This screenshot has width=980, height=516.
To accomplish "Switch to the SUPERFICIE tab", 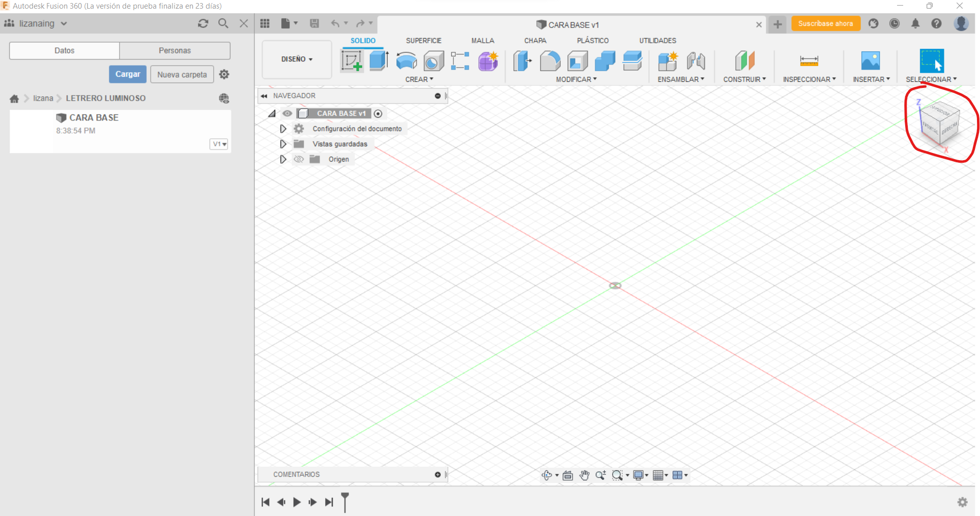I will pyautogui.click(x=423, y=41).
